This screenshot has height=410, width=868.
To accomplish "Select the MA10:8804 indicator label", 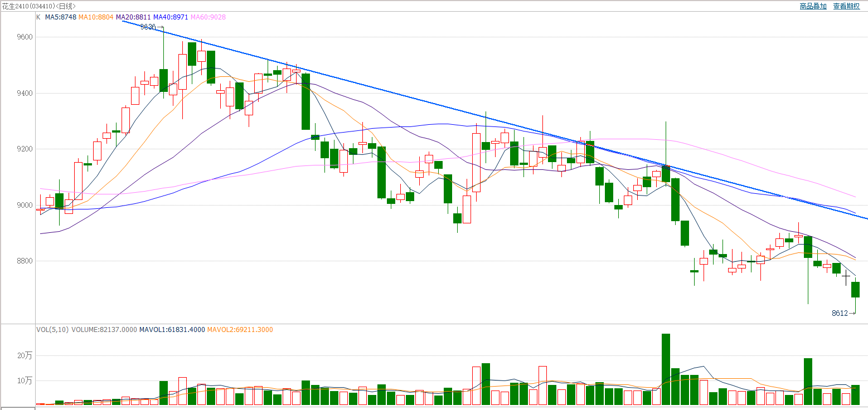I will [96, 17].
